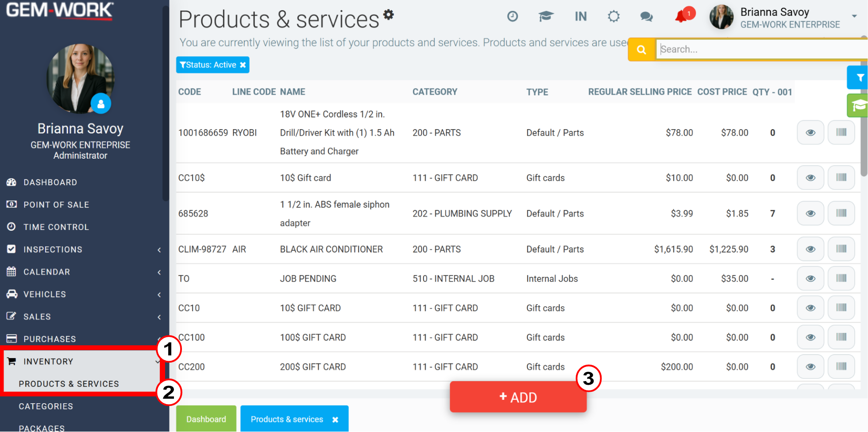The image size is (868, 432).
Task: Expand the Vehicles sidebar menu chevron
Action: 159,294
